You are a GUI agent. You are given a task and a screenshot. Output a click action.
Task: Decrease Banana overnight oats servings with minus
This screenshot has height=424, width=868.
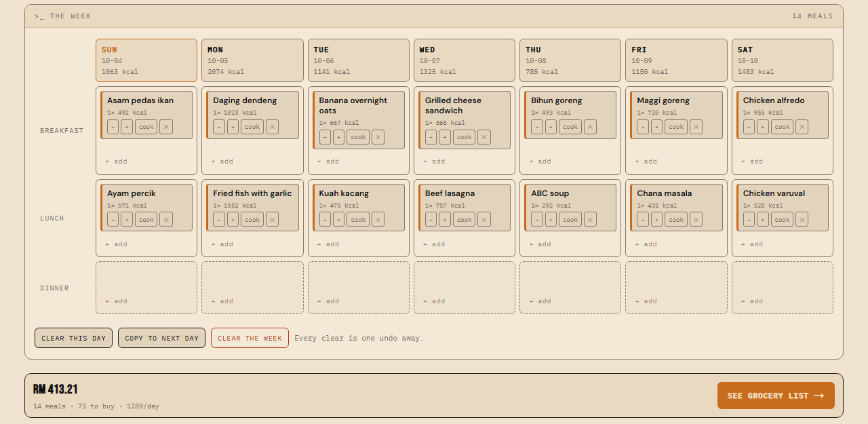click(325, 137)
